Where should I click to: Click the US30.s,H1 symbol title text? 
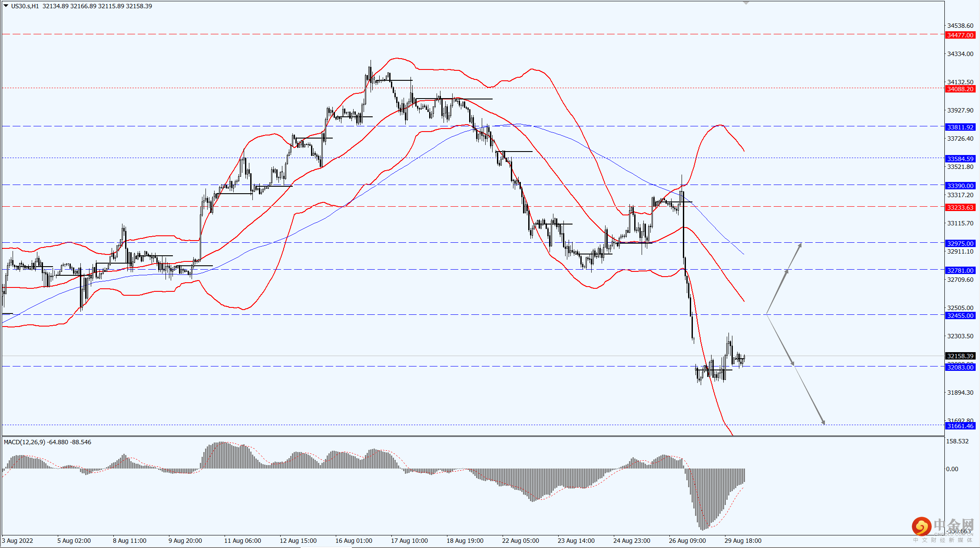(25, 6)
